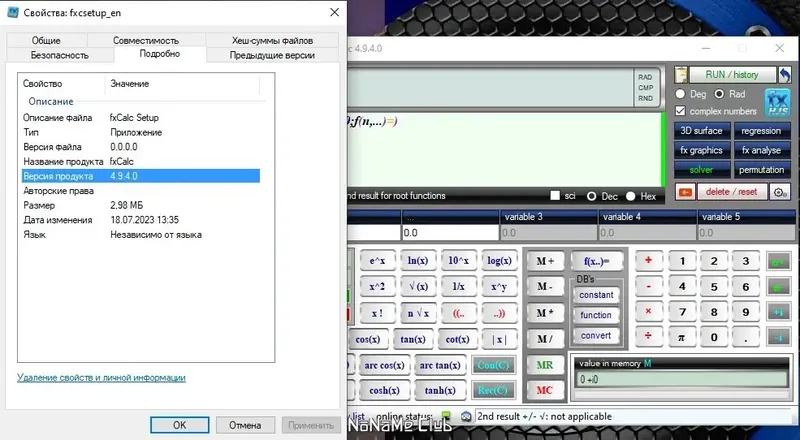
Task: Select the Версия продукта 4.9.4.0 row
Action: point(141,176)
